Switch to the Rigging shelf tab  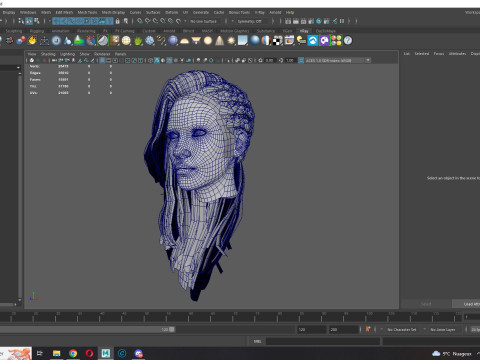click(x=37, y=31)
